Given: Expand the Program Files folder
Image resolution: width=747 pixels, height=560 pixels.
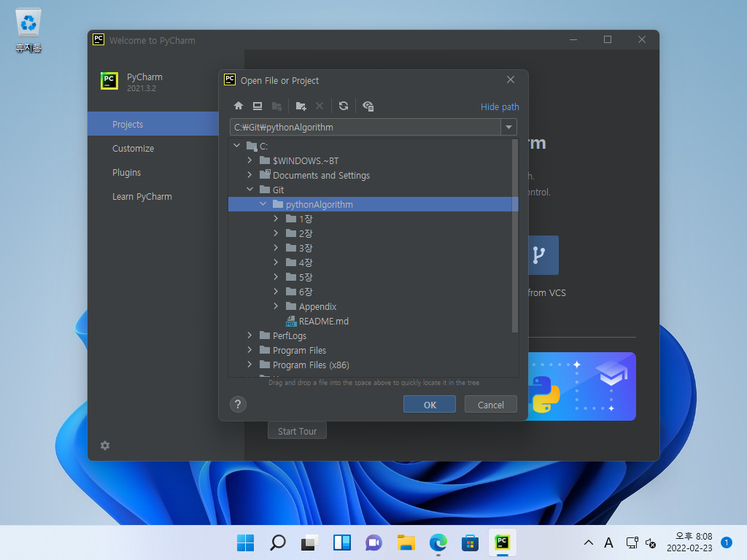Looking at the screenshot, I should coord(249,350).
